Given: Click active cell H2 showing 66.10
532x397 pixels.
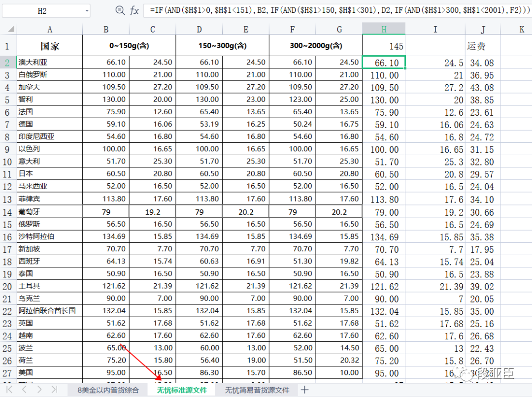Looking at the screenshot, I should (384, 63).
